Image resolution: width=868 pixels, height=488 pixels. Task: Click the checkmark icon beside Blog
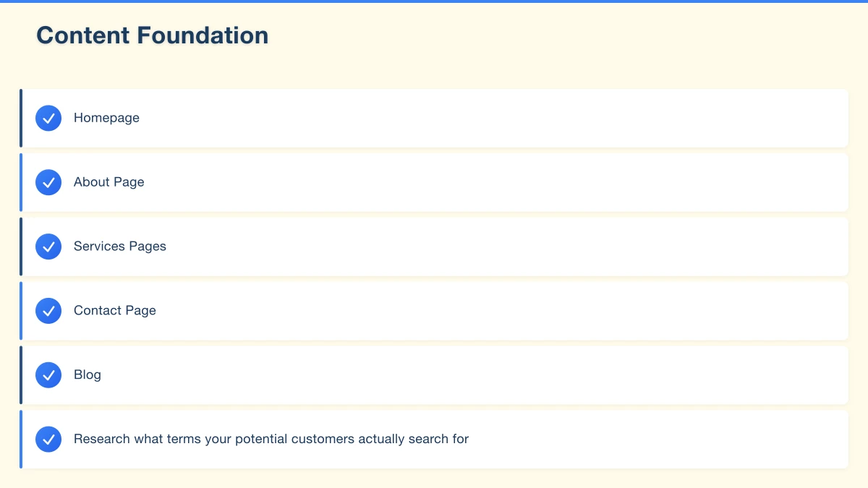click(x=48, y=375)
